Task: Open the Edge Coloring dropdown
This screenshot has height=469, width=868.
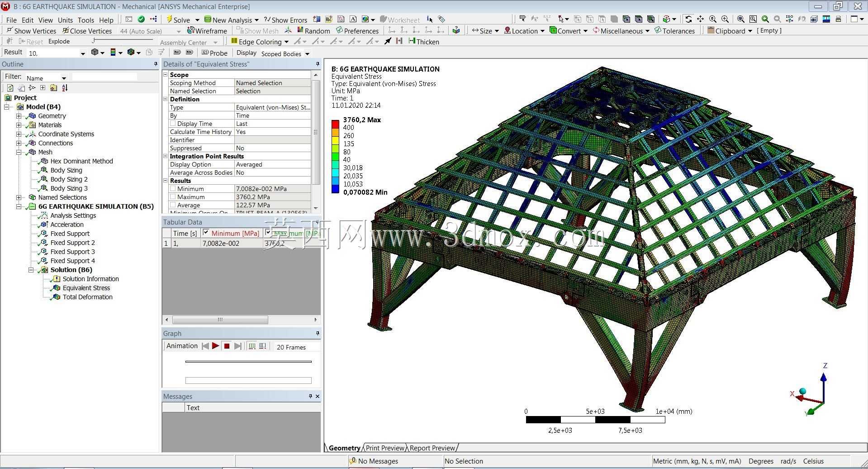Action: pyautogui.click(x=286, y=42)
